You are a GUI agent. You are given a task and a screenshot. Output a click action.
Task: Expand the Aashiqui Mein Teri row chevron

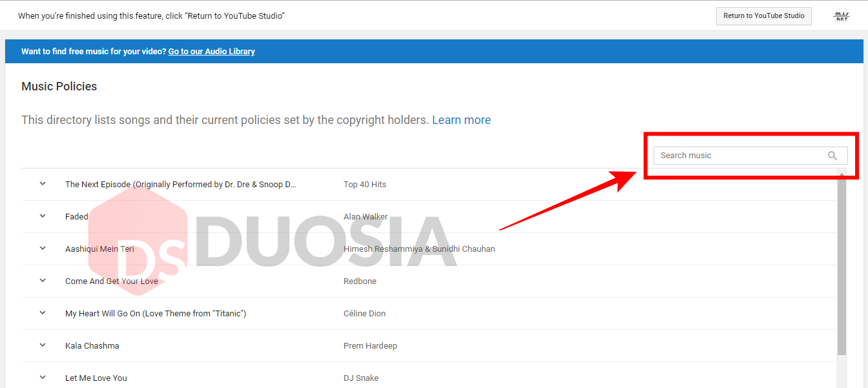(43, 249)
